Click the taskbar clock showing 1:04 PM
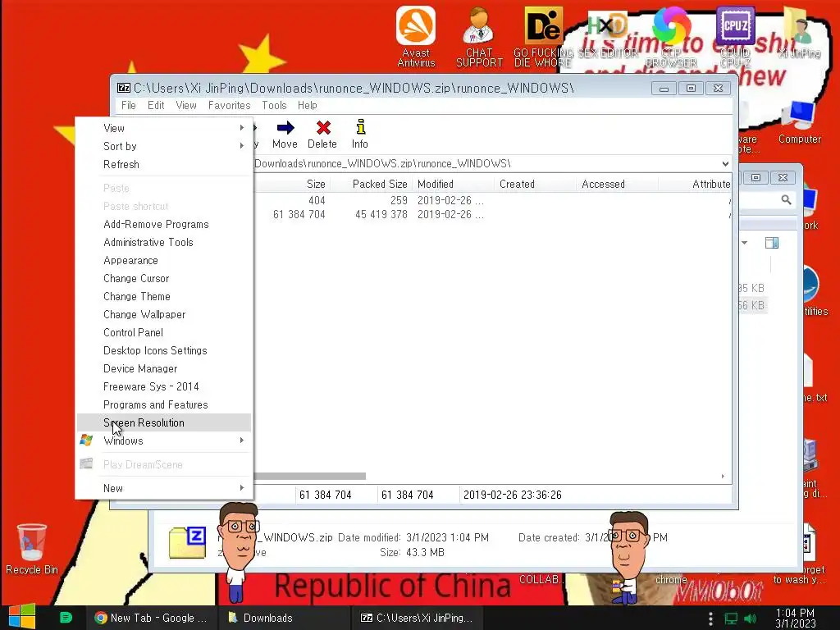The image size is (840, 630). point(795,619)
